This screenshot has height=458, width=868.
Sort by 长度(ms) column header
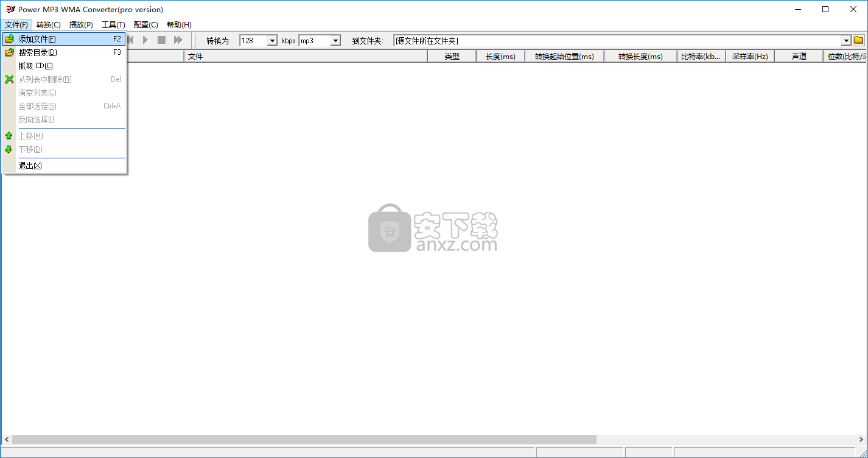(500, 56)
